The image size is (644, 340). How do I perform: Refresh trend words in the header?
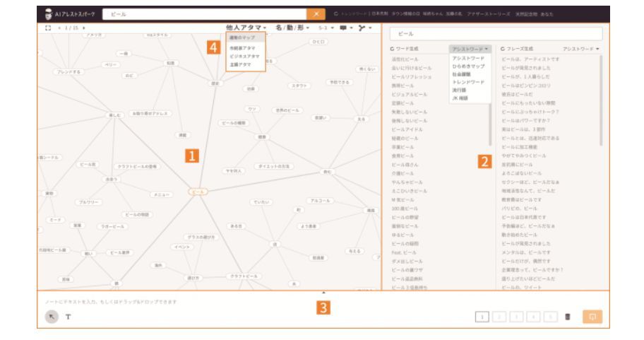pos(335,14)
